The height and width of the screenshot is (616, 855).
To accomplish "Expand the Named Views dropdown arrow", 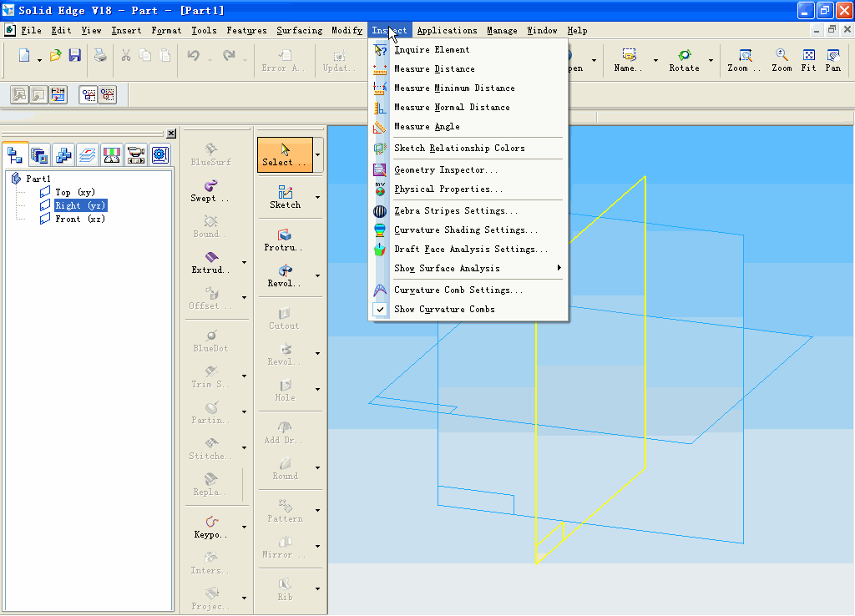I will click(655, 60).
